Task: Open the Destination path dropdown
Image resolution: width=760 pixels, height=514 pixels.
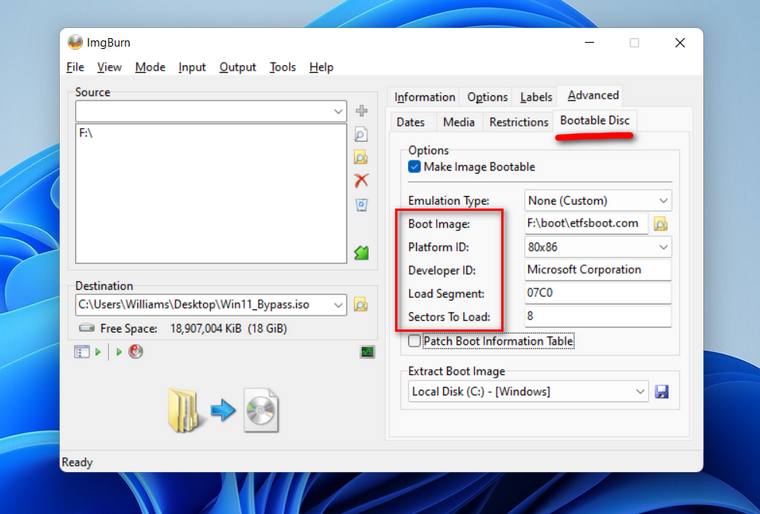Action: click(x=338, y=305)
